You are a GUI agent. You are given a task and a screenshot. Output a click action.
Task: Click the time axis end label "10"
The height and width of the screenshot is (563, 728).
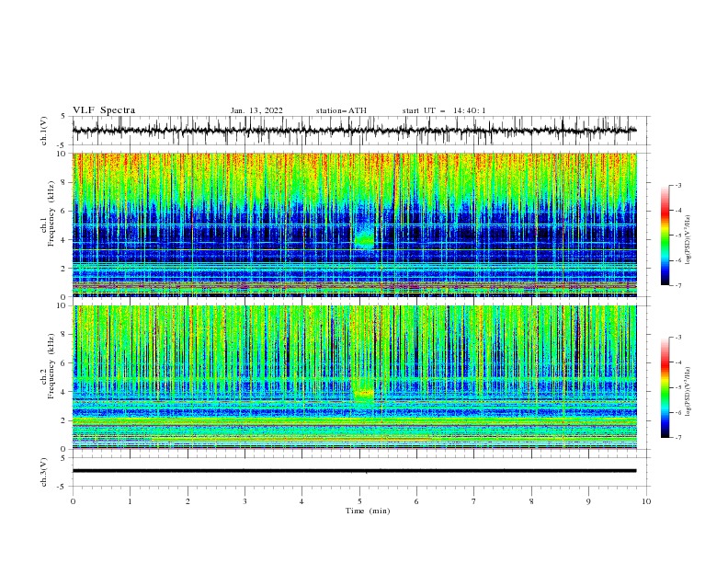point(646,501)
